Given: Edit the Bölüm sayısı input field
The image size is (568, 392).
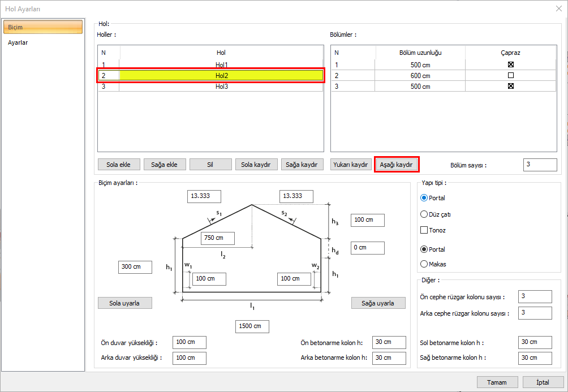Looking at the screenshot, I should 540,165.
